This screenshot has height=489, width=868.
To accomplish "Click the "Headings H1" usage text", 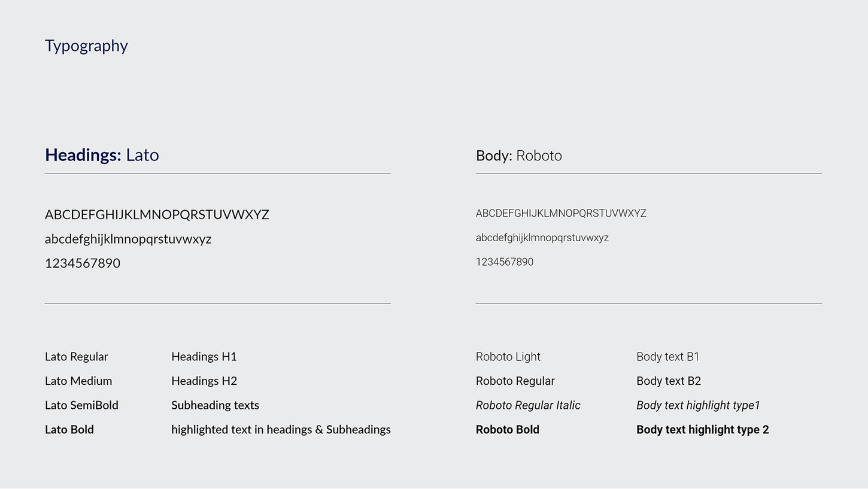I will 204,357.
